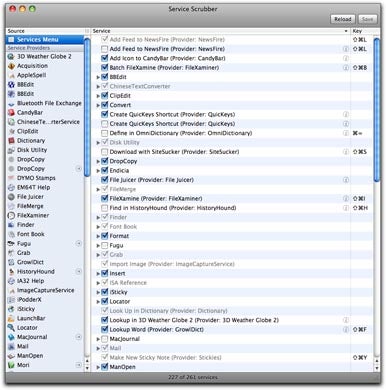Click the arrow badge beside Mori source
The image size is (386, 390).
pyautogui.click(x=79, y=365)
